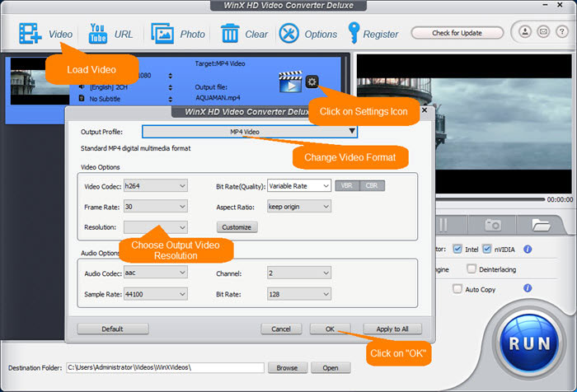This screenshot has width=577, height=392.
Task: Open the Sample Rate dropdown
Action: pyautogui.click(x=155, y=294)
